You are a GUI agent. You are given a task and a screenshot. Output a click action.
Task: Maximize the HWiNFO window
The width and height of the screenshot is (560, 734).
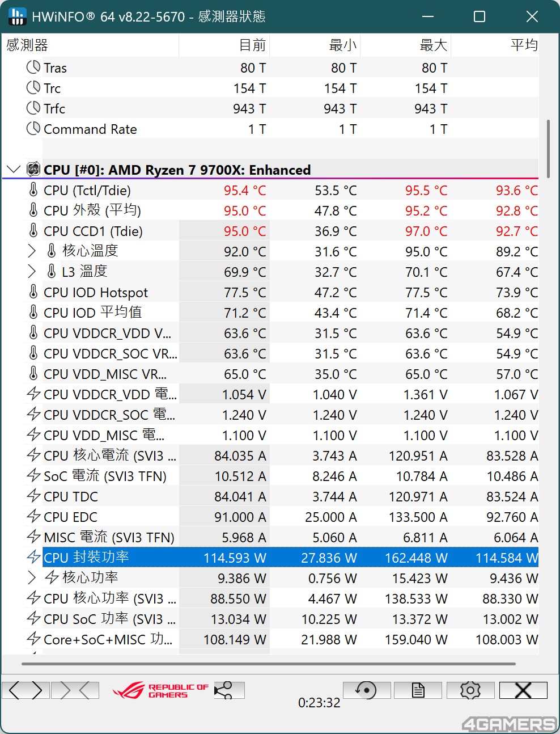pos(480,16)
